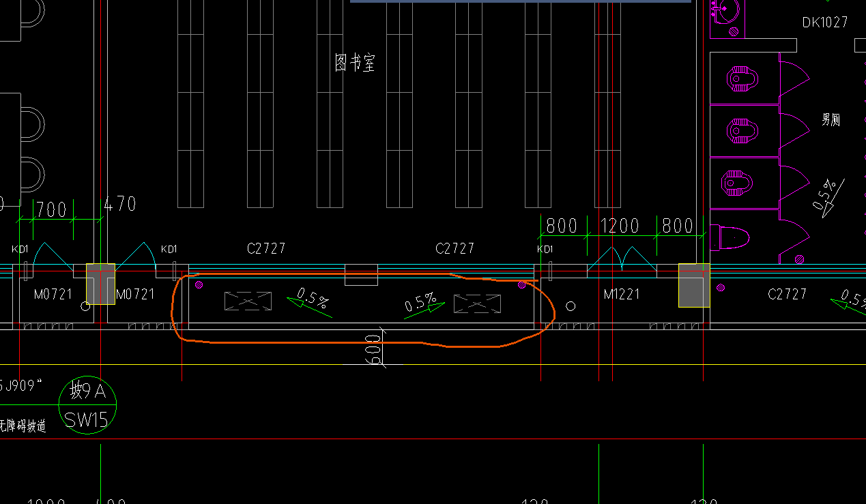Select the C2727 window label right of M1221
This screenshot has height=504, width=866.
point(787,294)
